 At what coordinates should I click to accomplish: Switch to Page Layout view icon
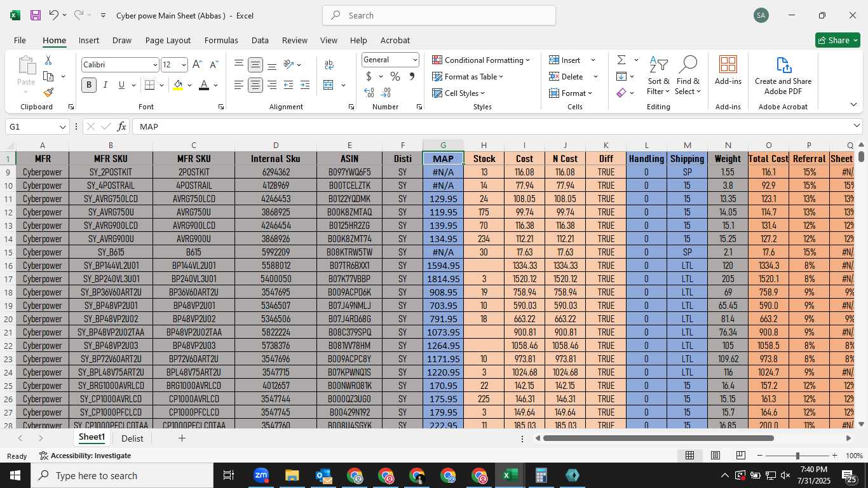(x=715, y=456)
